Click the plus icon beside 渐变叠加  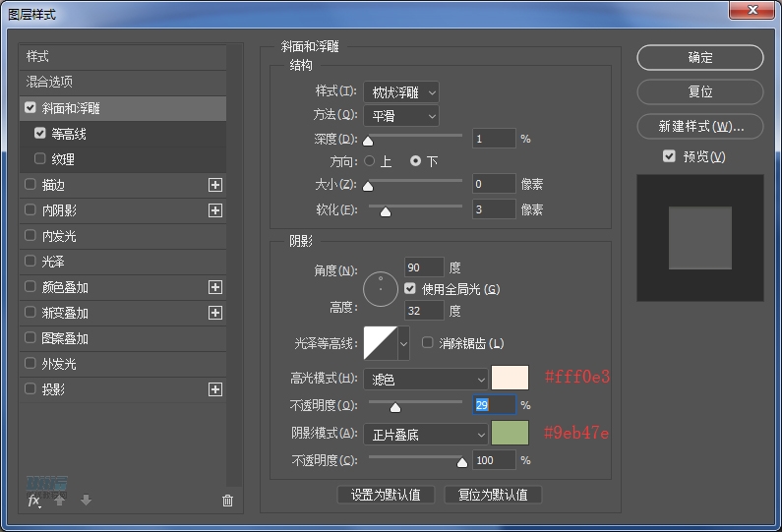pyautogui.click(x=215, y=313)
